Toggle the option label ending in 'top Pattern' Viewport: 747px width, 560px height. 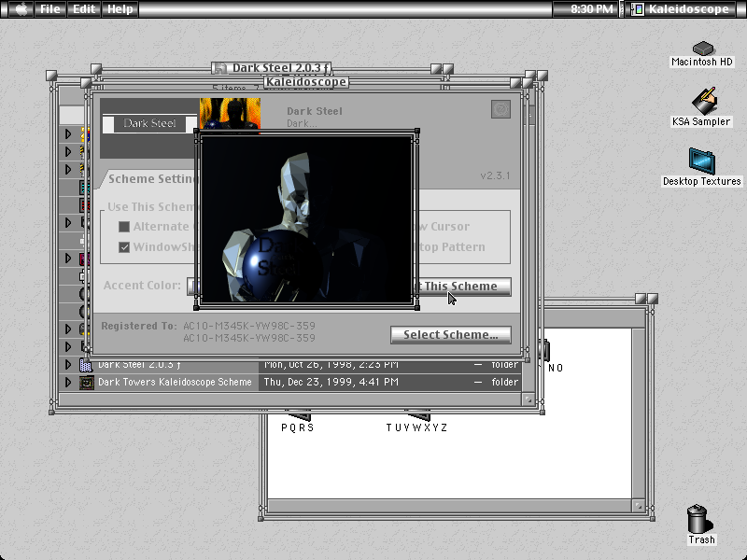[x=452, y=247]
